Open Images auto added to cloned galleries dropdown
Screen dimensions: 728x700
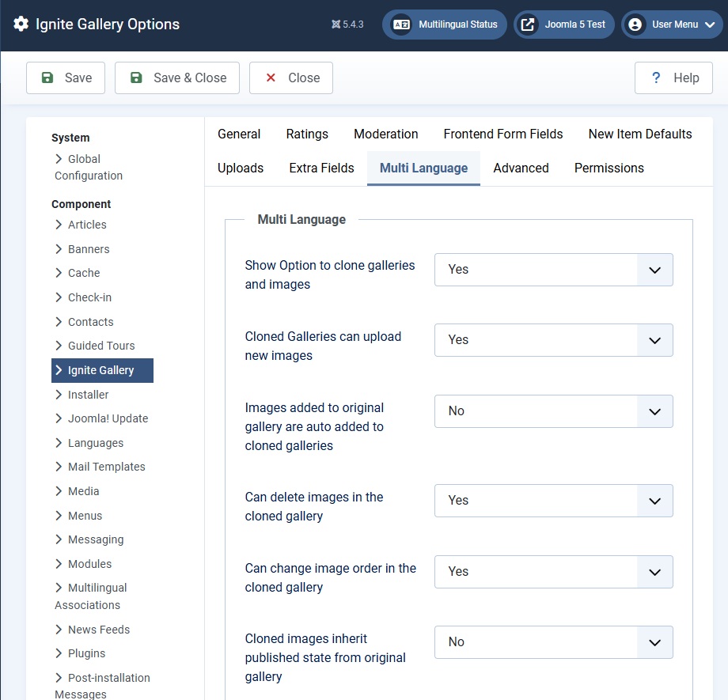tap(553, 411)
